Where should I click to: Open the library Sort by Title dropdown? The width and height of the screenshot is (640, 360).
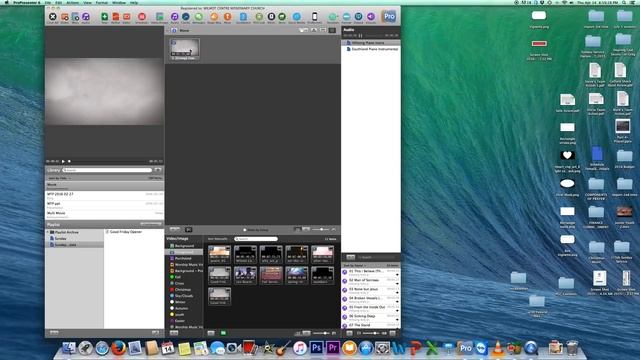pyautogui.click(x=60, y=178)
